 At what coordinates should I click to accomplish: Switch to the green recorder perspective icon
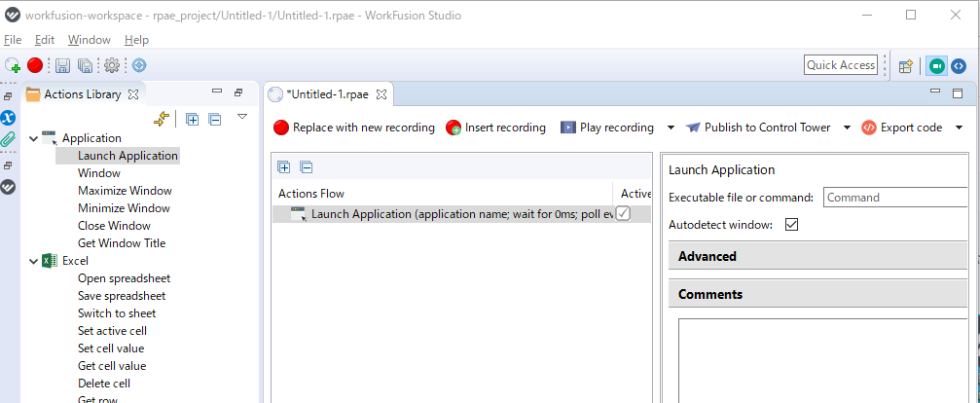936,65
